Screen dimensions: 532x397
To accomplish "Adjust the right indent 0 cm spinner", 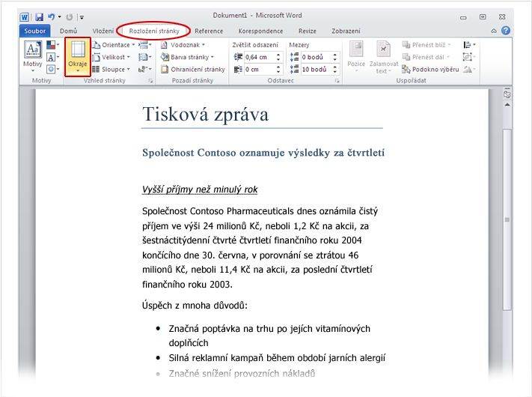I will (278, 69).
